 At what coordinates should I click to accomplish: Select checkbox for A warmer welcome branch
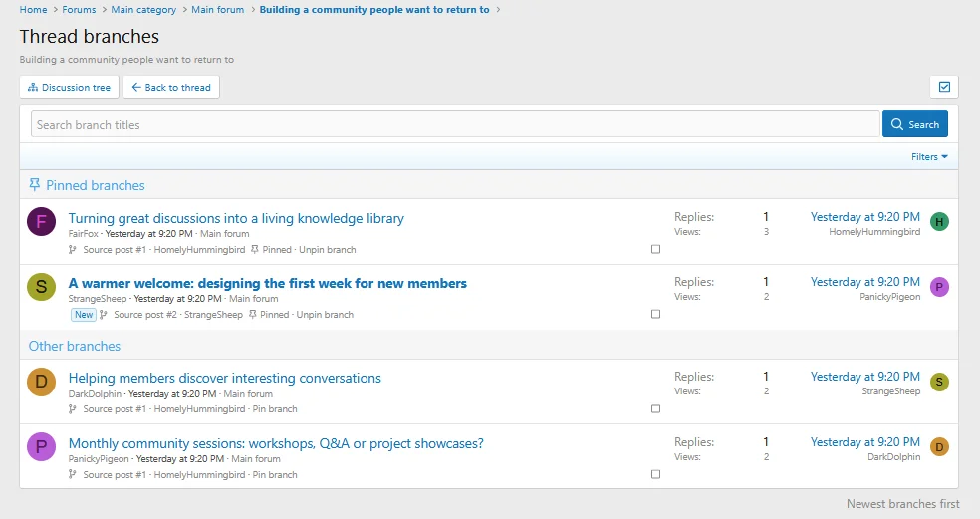(655, 314)
